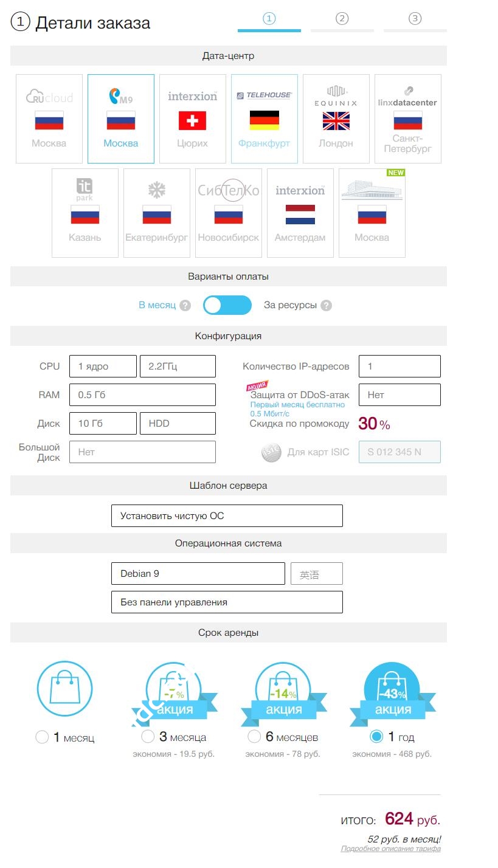Switch to step 3 tab
Screen dimensions: 498x868
click(x=415, y=19)
